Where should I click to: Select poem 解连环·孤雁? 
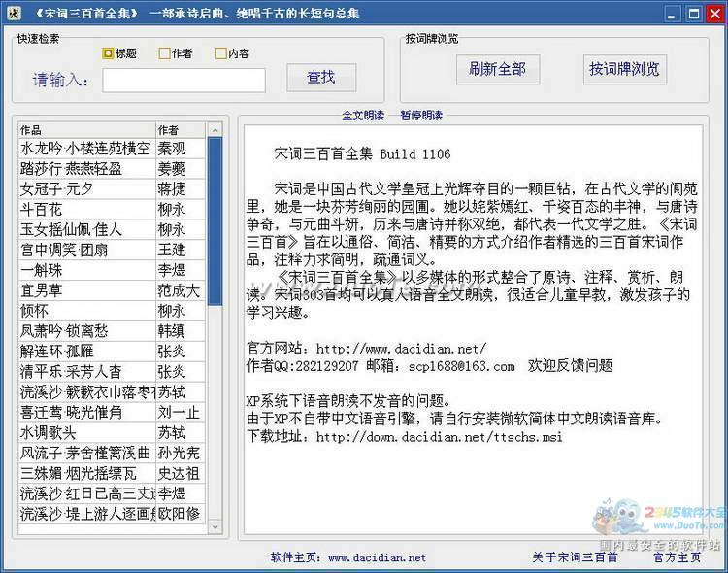[86, 352]
